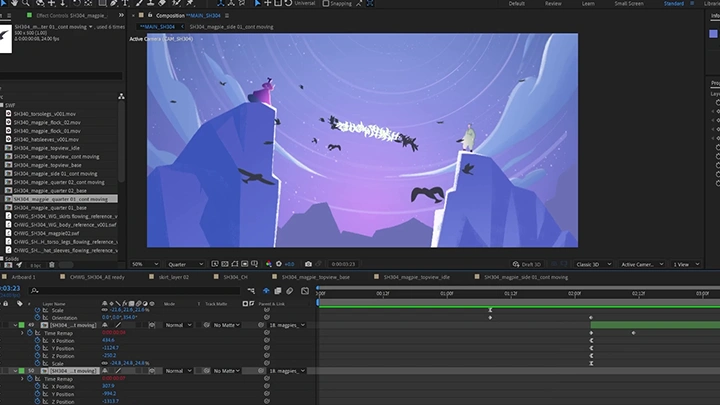720x405 pixels.
Task: Open the 50% magnification dropdown
Action: pos(145,264)
